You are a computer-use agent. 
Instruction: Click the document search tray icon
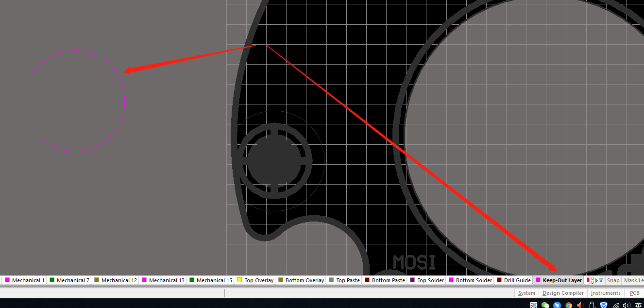534,305
